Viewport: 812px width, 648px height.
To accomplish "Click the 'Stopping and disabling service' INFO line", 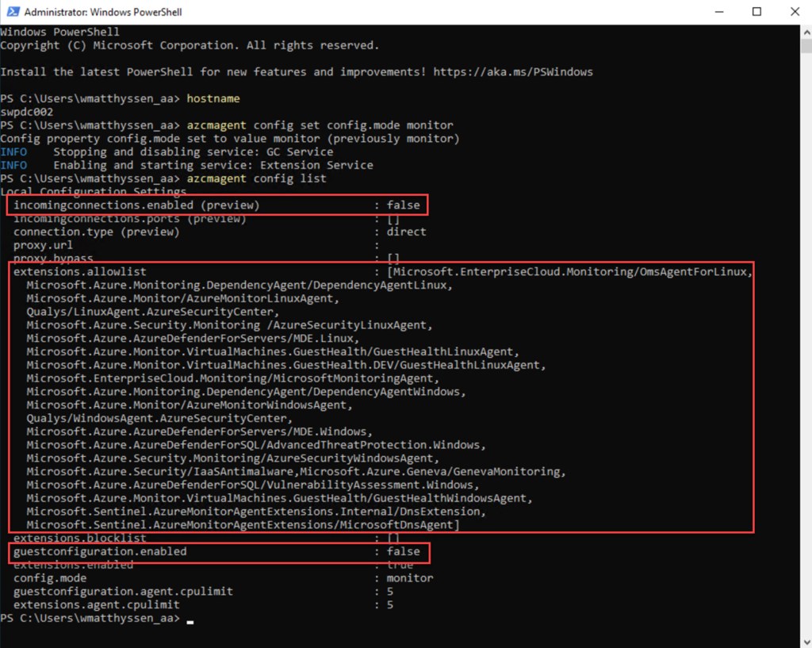I will [x=193, y=151].
